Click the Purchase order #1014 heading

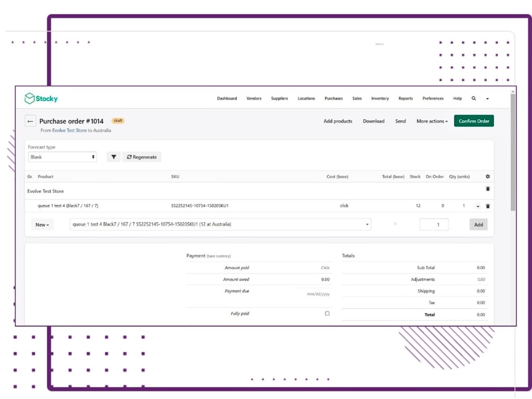point(71,121)
